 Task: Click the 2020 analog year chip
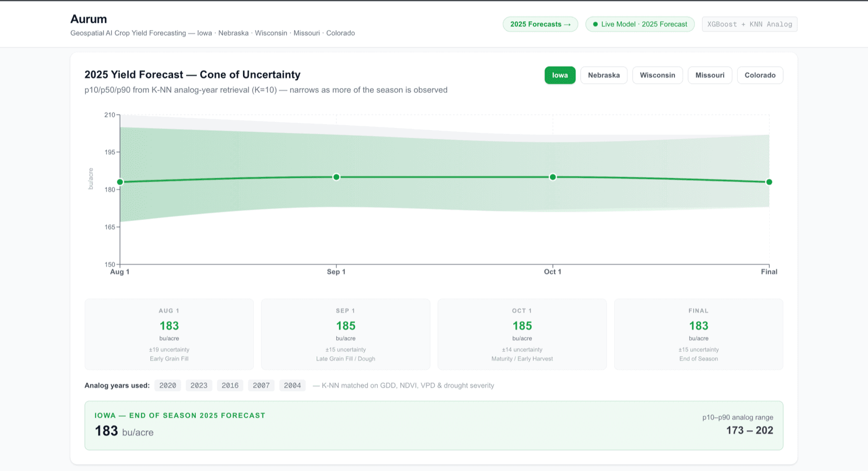[x=168, y=385]
